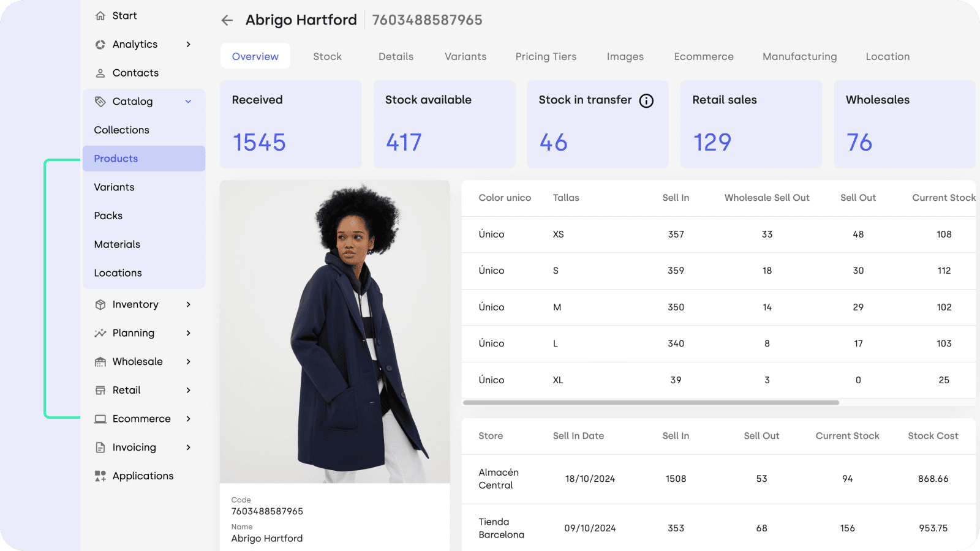Click the Catalog tag icon
This screenshot has width=980, height=551.
[100, 102]
